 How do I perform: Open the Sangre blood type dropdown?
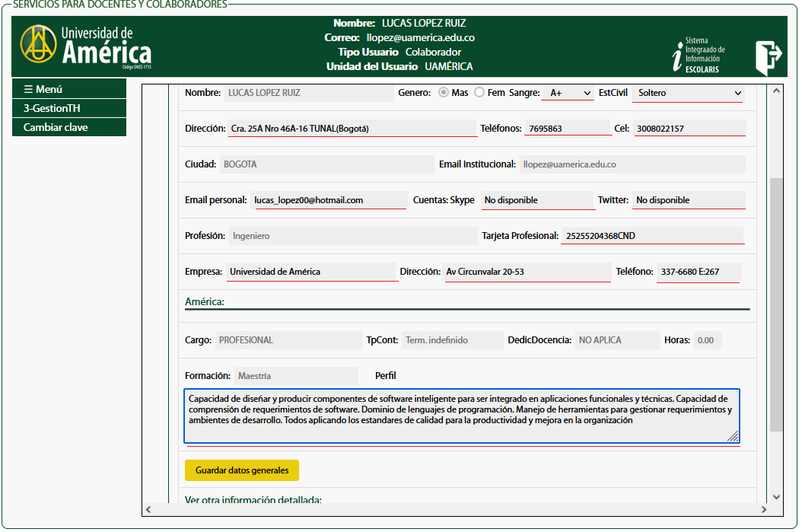[568, 93]
